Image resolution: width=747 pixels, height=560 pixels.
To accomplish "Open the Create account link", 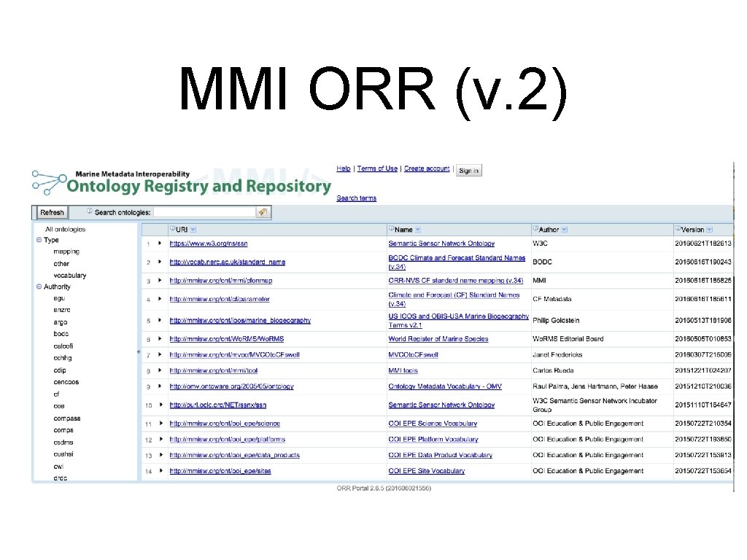I will pos(427,168).
